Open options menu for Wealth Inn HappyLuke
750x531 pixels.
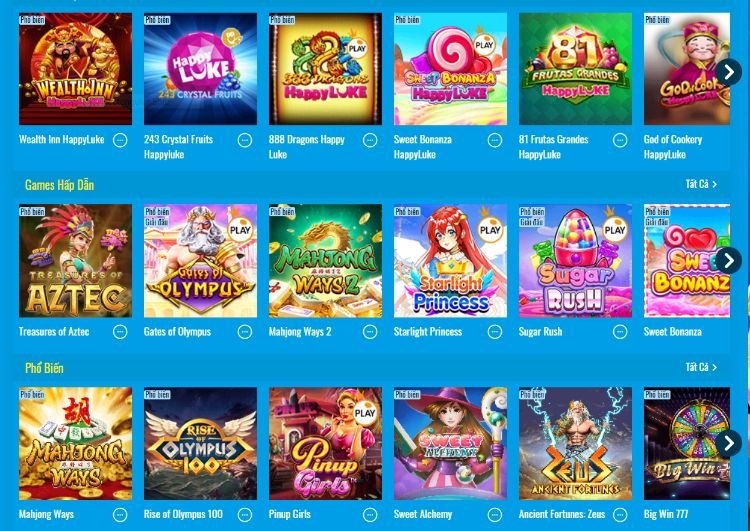click(x=120, y=140)
